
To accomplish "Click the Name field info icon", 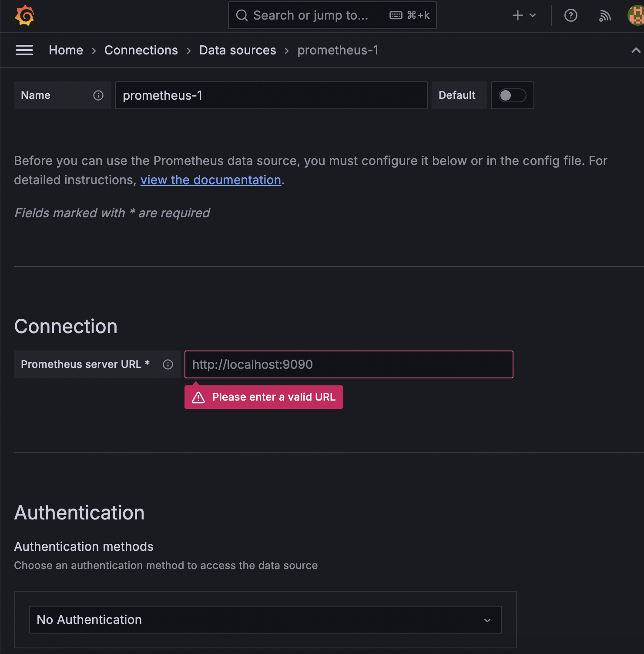I will pos(98,95).
